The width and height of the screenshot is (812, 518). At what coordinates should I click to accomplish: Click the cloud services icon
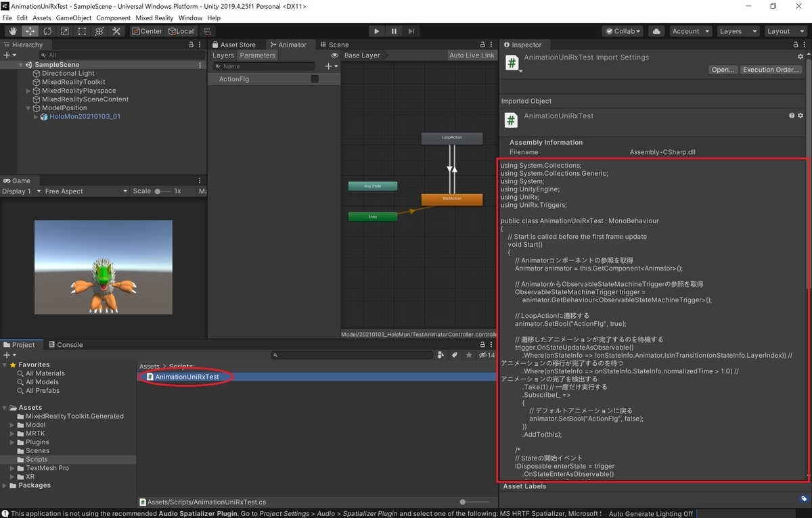coord(656,31)
